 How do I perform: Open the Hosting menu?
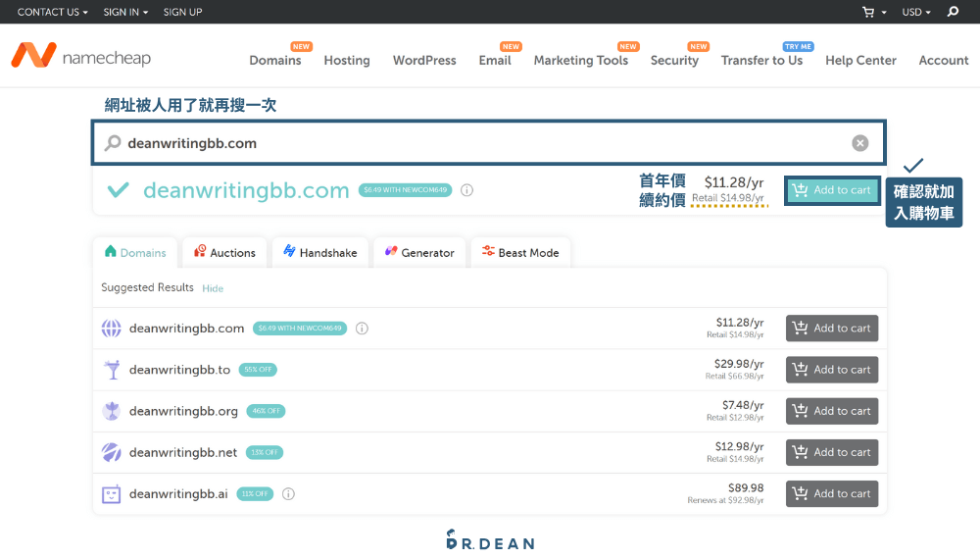pos(347,60)
